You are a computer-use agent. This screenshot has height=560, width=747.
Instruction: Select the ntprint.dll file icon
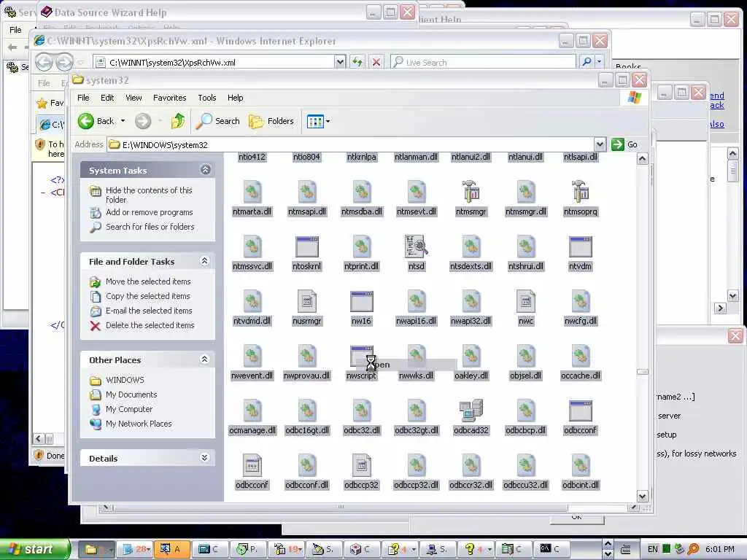pyautogui.click(x=361, y=247)
